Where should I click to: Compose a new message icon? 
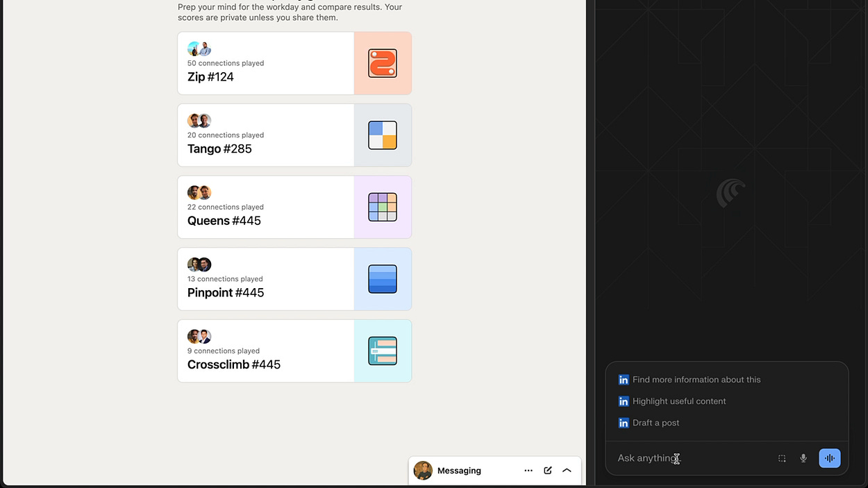548,471
